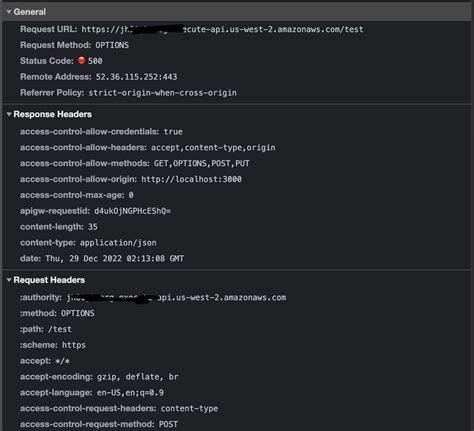The image size is (474, 431).
Task: Collapse the General section triangle
Action: [x=9, y=12]
